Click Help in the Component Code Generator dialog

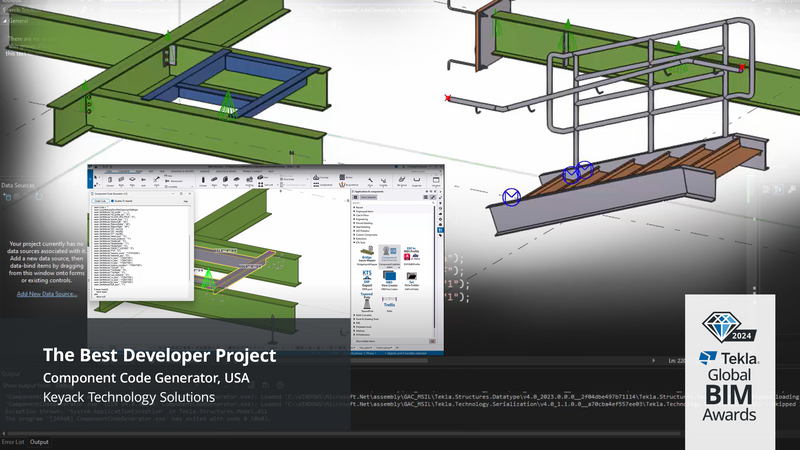[x=186, y=201]
